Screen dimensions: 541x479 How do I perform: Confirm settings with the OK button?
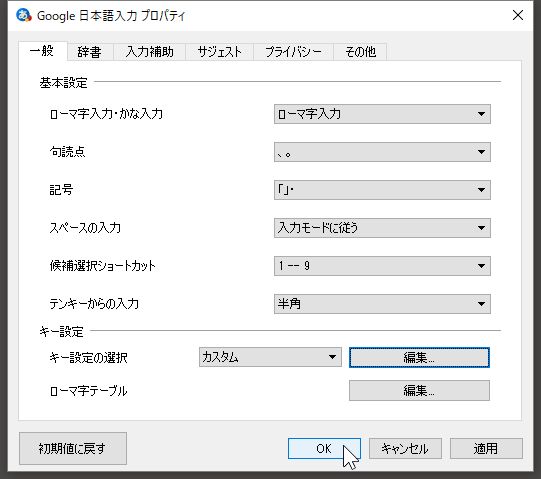(x=324, y=449)
